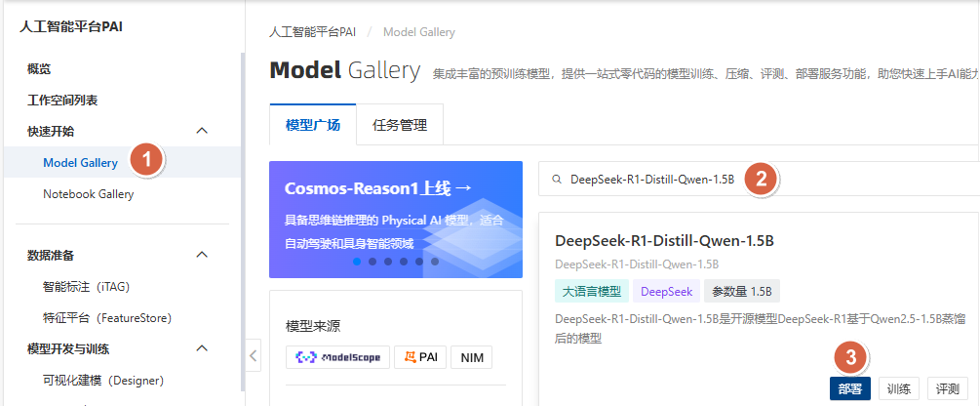
Task: Select the fourth banner carousel dot
Action: tap(404, 262)
